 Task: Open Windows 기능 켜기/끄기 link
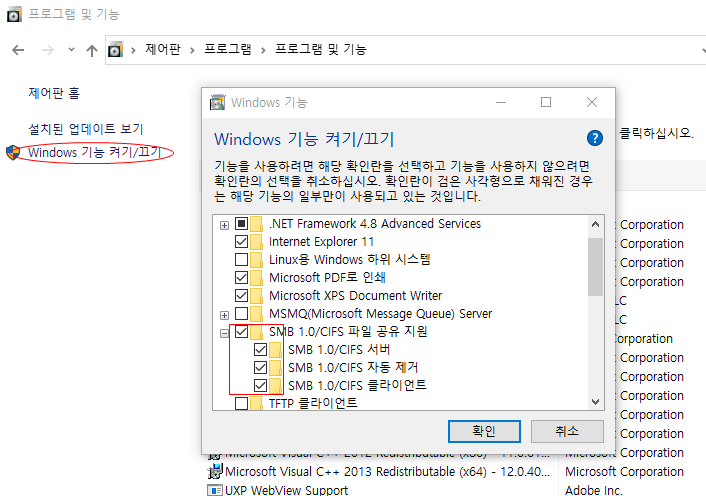coord(94,152)
